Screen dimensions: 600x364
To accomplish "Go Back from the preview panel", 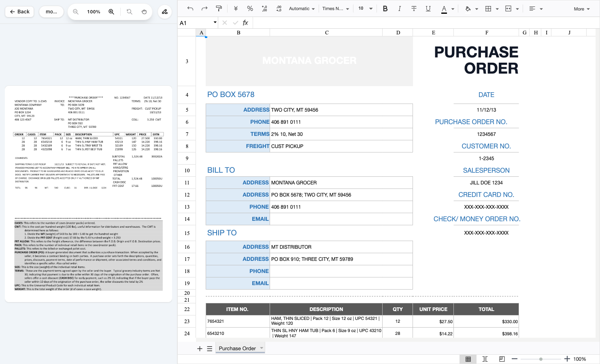I will (20, 12).
